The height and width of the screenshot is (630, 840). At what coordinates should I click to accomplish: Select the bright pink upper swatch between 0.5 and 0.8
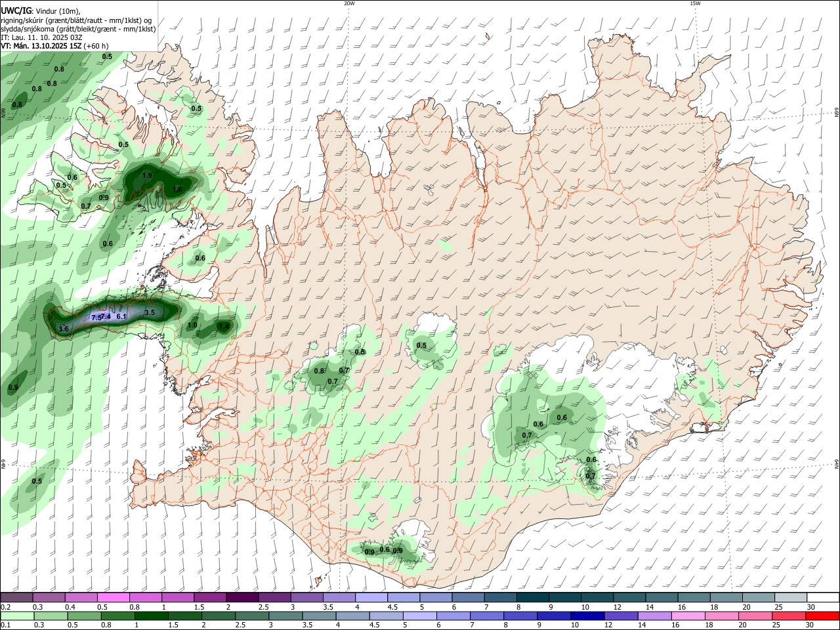(x=114, y=597)
